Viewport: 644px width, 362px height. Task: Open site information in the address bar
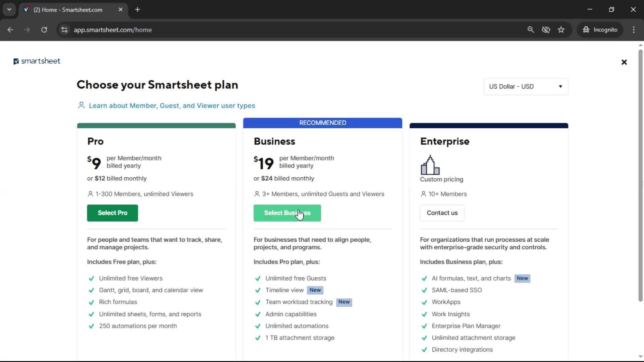point(64,29)
